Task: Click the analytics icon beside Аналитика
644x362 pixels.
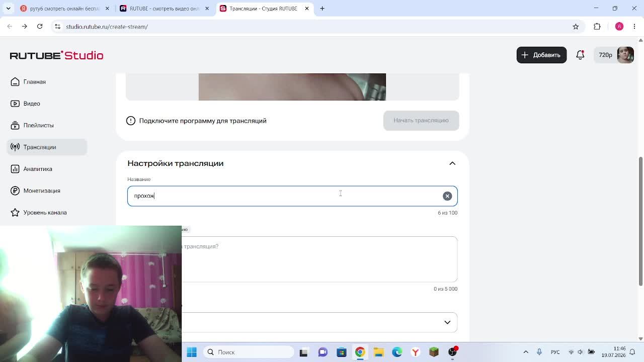Action: click(x=15, y=169)
